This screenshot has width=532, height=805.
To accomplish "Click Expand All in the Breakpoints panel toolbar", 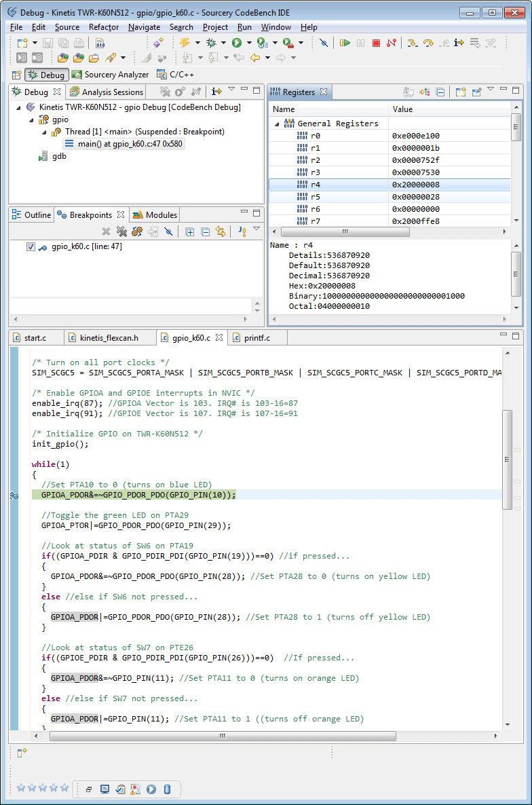I will pyautogui.click(x=190, y=232).
